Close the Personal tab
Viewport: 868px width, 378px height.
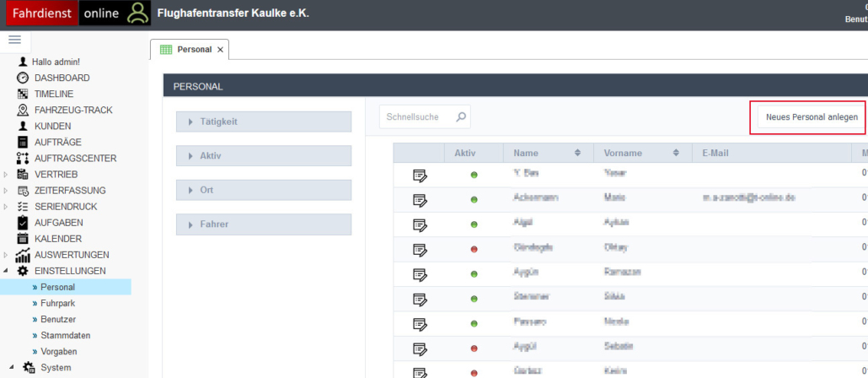coord(221,50)
